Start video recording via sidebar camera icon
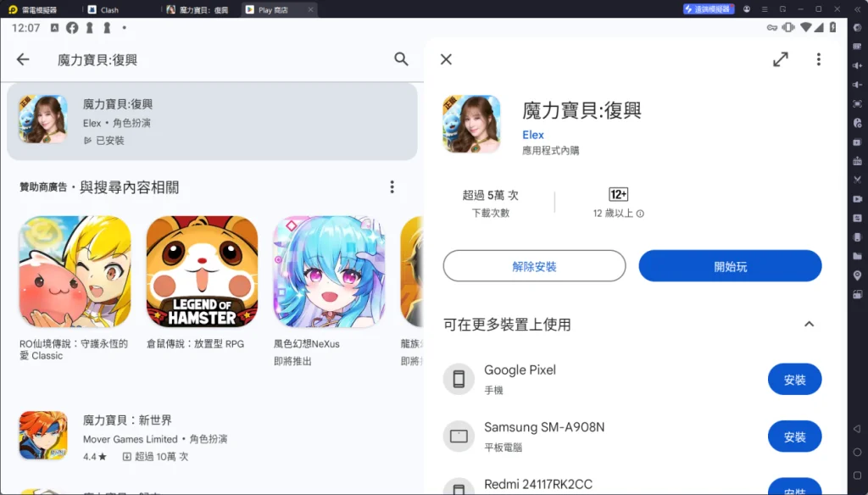Image resolution: width=868 pixels, height=495 pixels. [x=858, y=199]
